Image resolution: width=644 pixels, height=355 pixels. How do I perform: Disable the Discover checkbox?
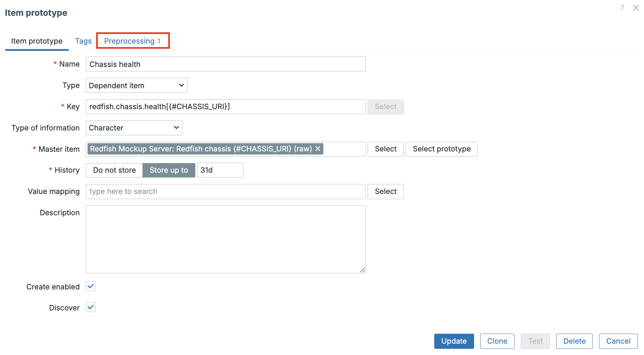[x=90, y=307]
